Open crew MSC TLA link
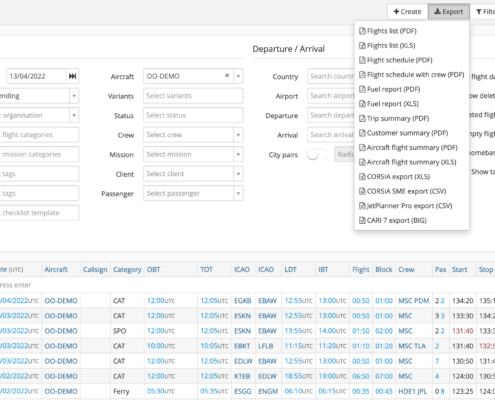This screenshot has width=495, height=400. tap(412, 346)
